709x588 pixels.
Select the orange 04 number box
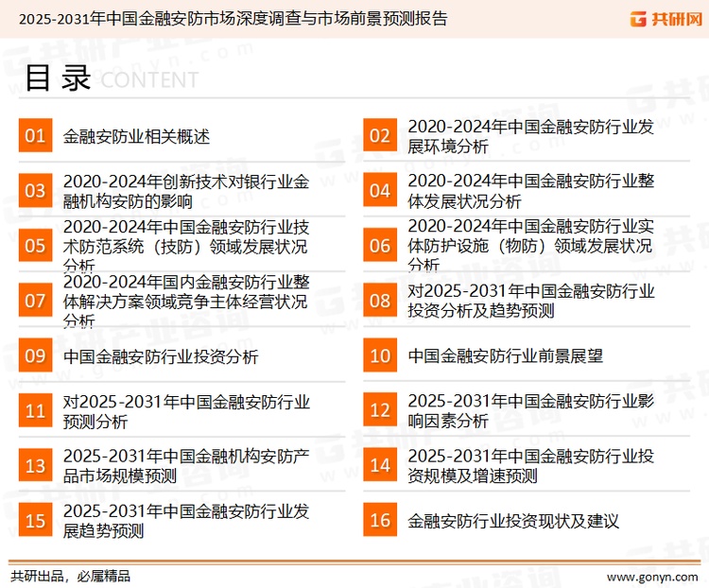click(x=380, y=190)
